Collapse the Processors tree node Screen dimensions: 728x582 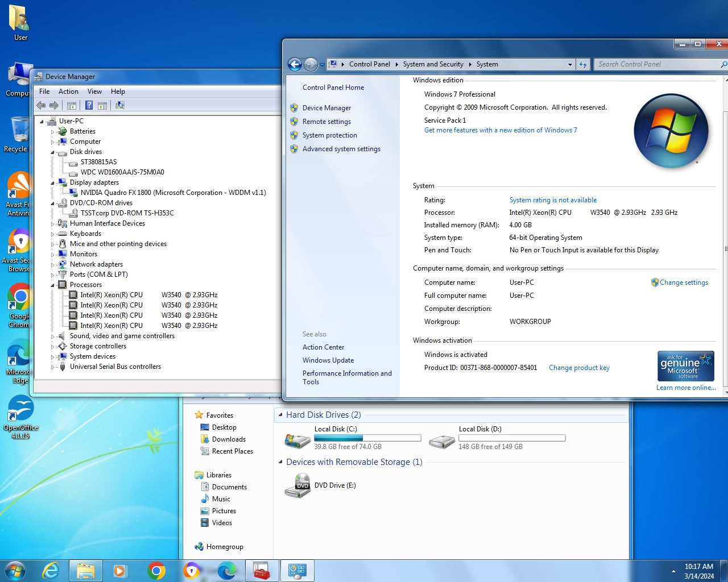[53, 285]
